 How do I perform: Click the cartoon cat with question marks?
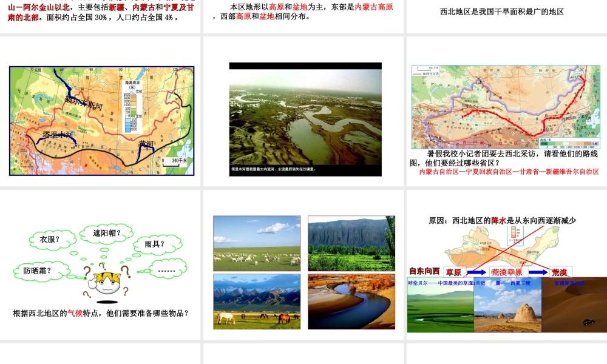[x=107, y=283]
